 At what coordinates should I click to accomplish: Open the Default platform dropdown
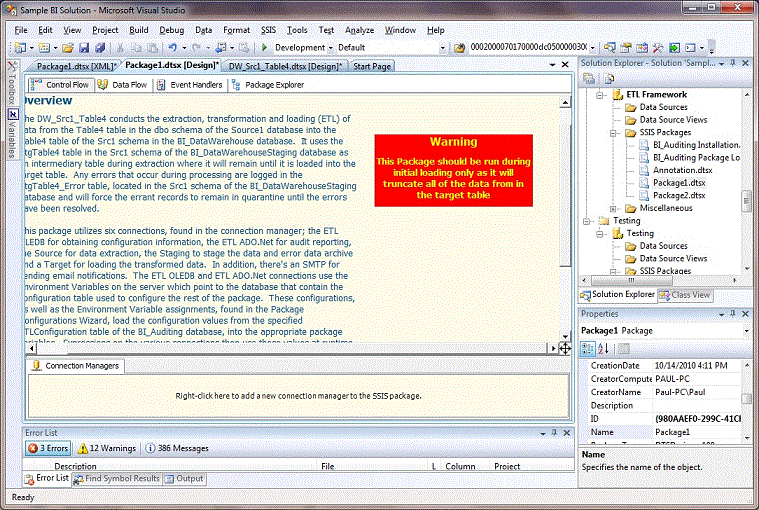[442, 48]
